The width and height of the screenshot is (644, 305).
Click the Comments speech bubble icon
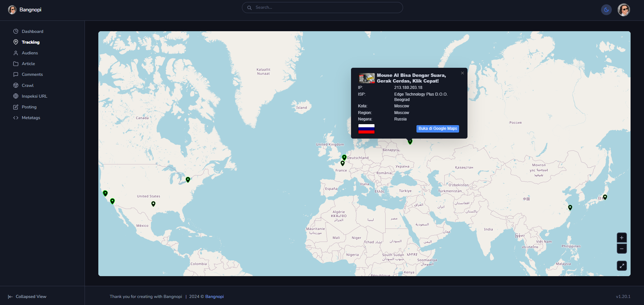click(x=16, y=74)
